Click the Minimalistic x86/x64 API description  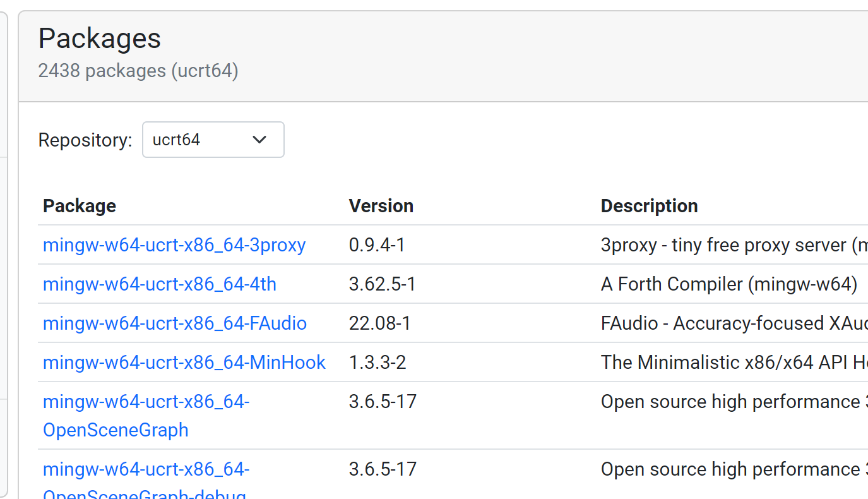click(x=734, y=363)
